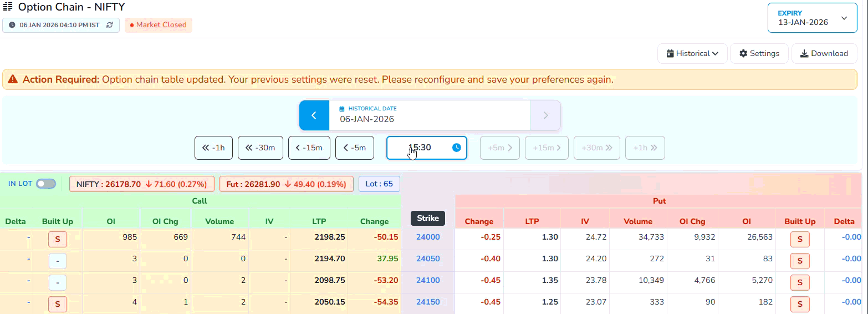Toggle the IN LOT switch

(x=45, y=184)
